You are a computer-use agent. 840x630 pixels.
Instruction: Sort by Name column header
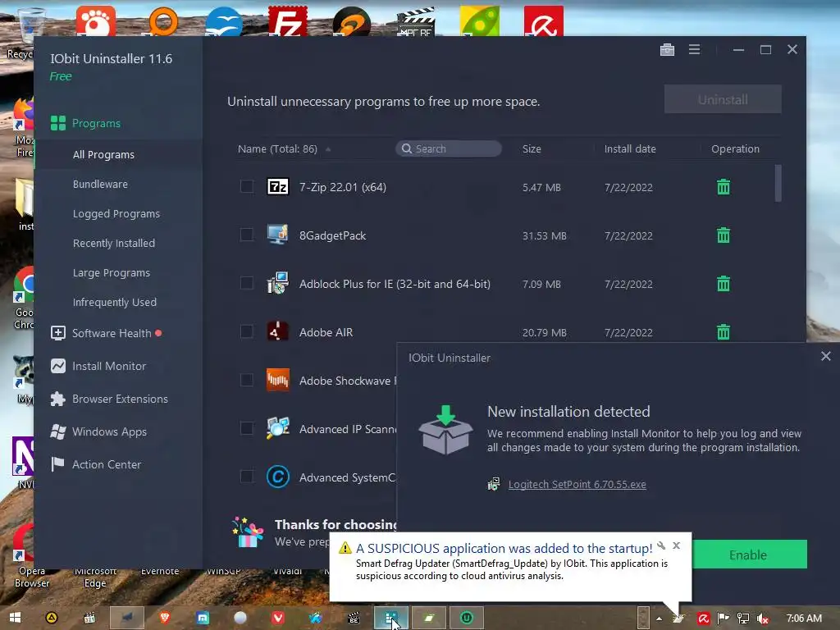click(x=277, y=149)
